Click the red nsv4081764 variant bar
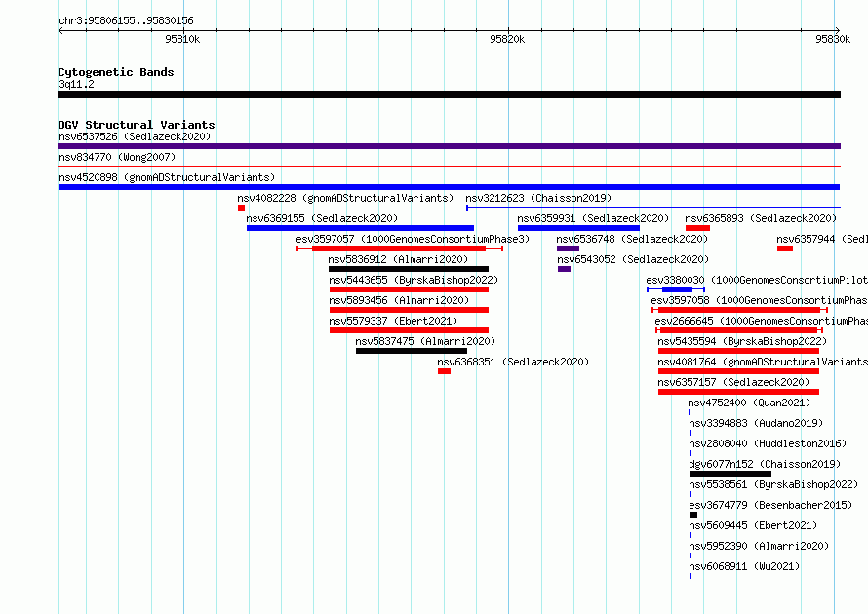This screenshot has width=868, height=614. point(738,371)
